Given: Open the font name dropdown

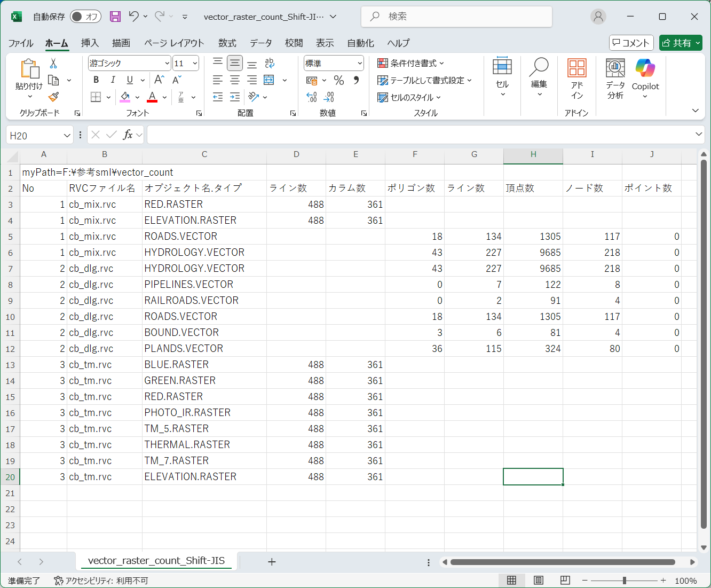Looking at the screenshot, I should [167, 64].
